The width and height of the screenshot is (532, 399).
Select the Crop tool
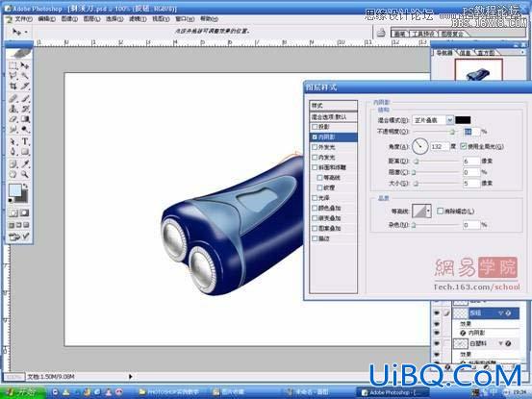(13, 87)
